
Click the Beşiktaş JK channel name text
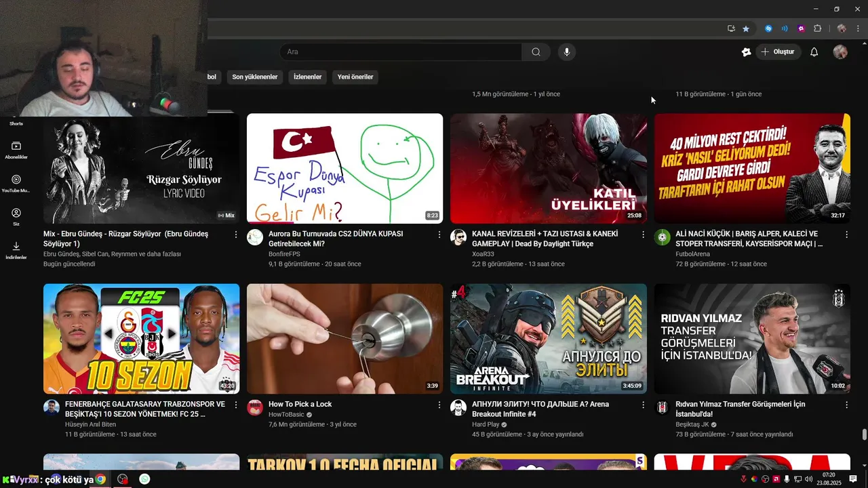pos(692,424)
